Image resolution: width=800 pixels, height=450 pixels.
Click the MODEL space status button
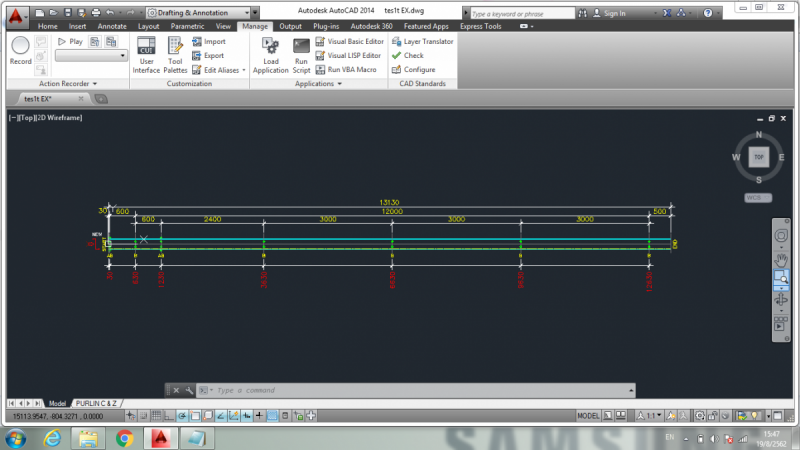coord(588,416)
